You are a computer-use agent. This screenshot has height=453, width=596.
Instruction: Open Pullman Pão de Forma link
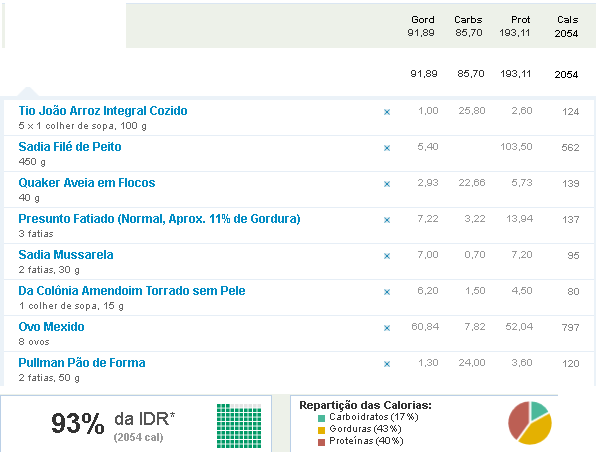(82, 363)
